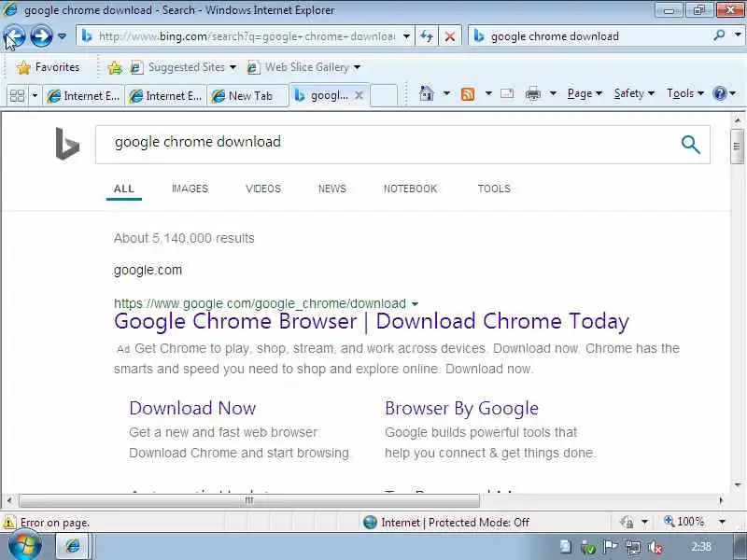
Task: Switch to the New Tab tab
Action: tap(247, 96)
